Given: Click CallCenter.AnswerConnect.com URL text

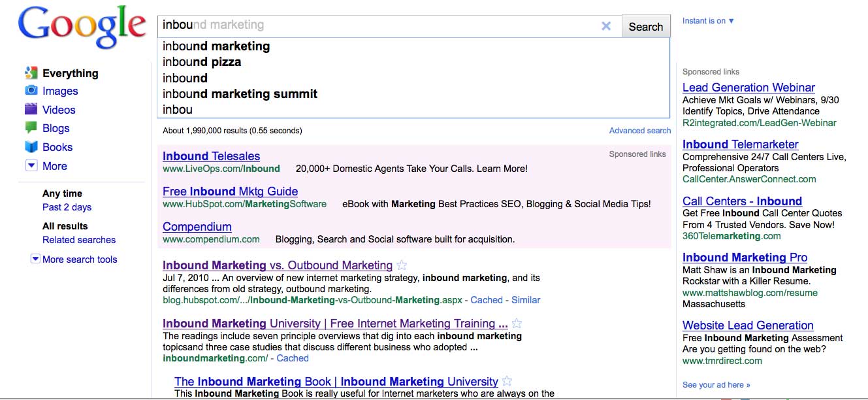Looking at the screenshot, I should point(749,179).
